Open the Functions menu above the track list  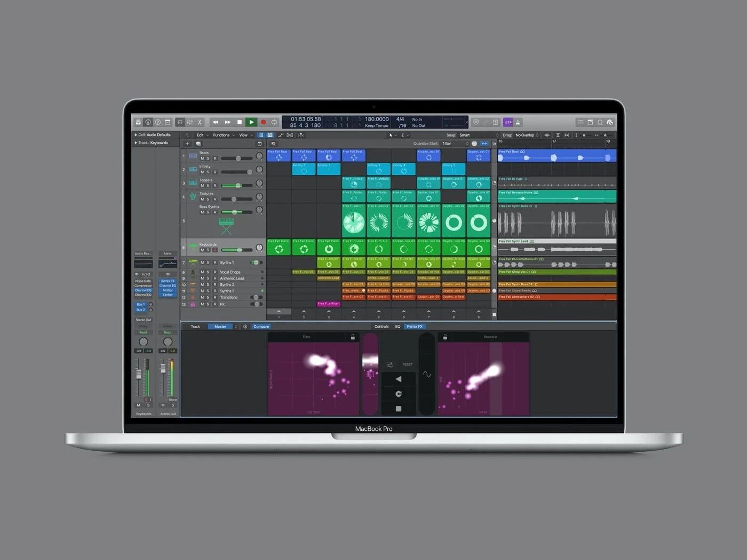click(x=222, y=135)
